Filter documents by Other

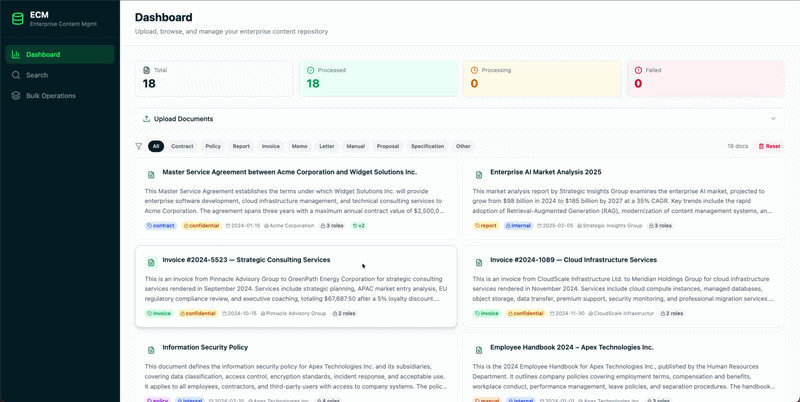(463, 146)
